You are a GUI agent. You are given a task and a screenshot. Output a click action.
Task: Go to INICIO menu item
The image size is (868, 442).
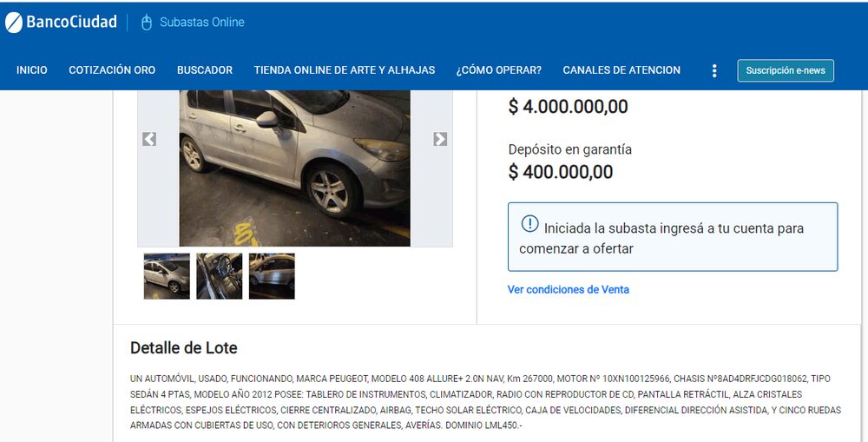[x=31, y=70]
